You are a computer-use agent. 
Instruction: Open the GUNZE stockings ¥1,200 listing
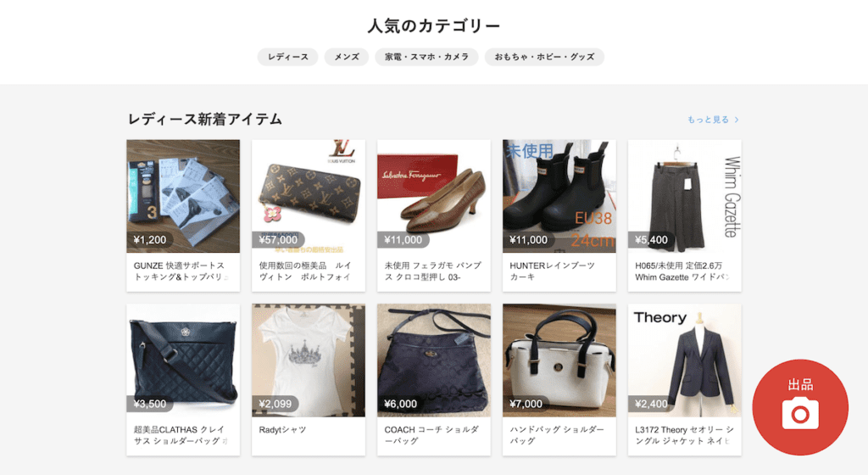pos(183,215)
